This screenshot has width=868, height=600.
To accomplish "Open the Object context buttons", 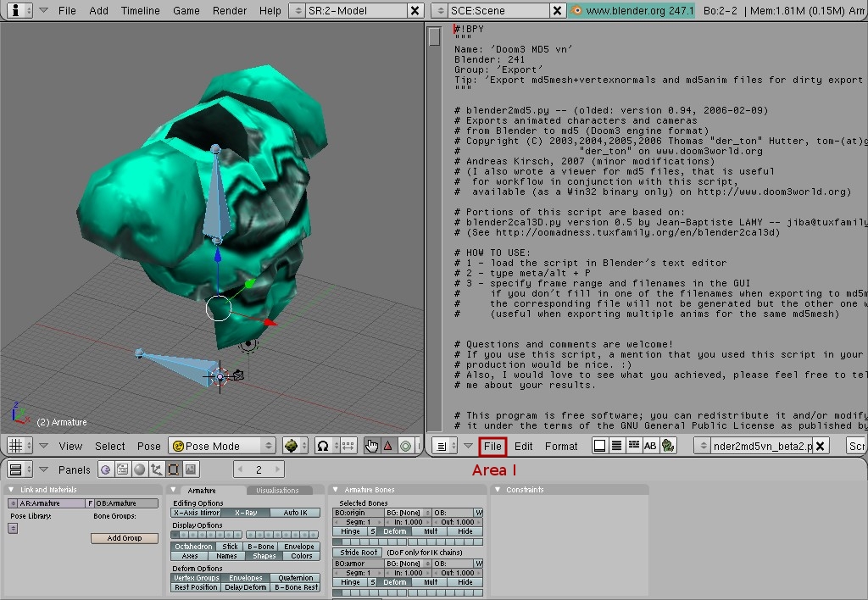I will [157, 469].
